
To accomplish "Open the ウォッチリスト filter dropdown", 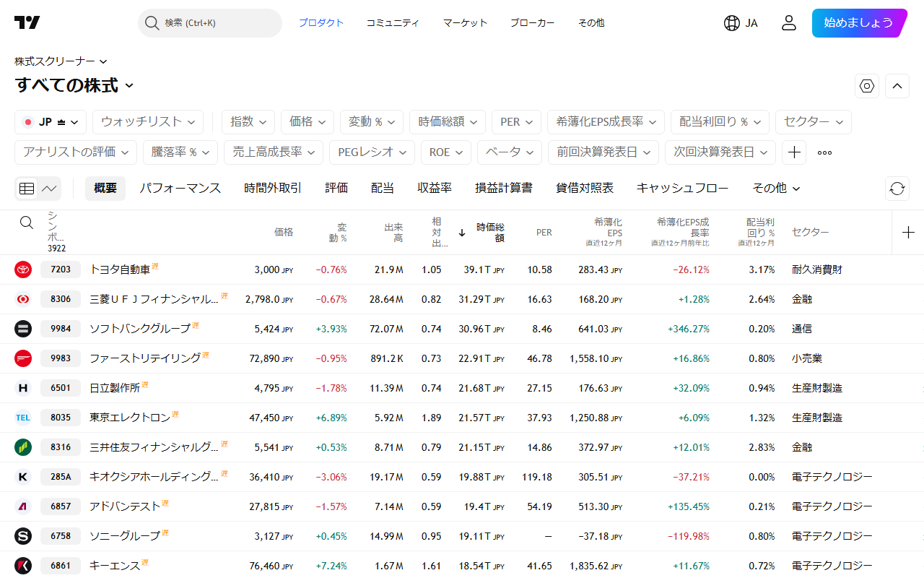I will click(148, 122).
